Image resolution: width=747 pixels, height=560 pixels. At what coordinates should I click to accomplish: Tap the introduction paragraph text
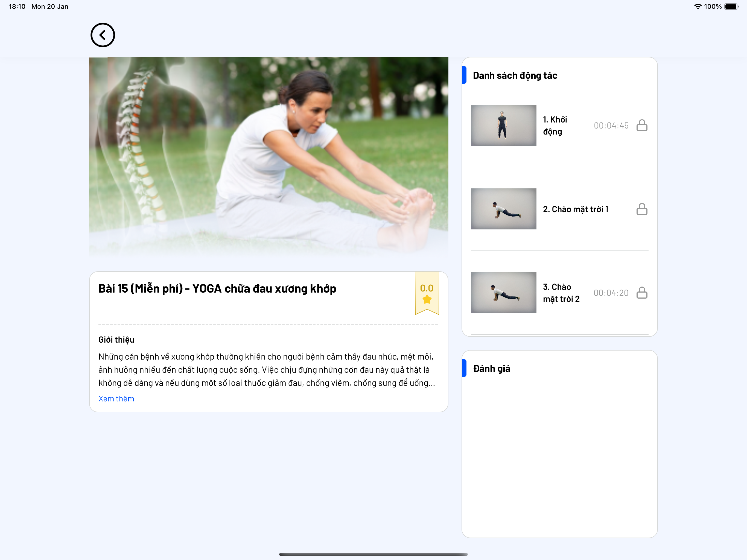(x=266, y=370)
